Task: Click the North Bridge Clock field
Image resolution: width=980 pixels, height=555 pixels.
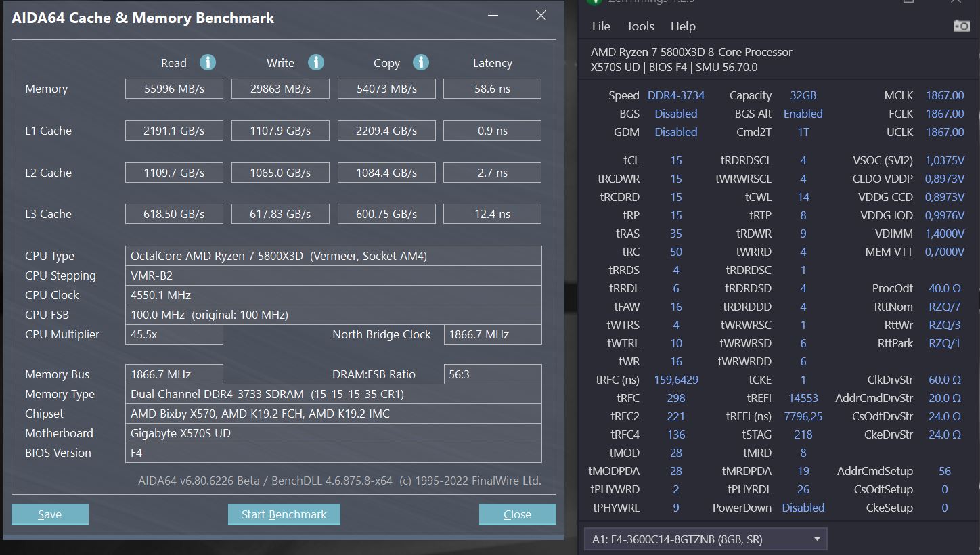Action: pyautogui.click(x=493, y=334)
